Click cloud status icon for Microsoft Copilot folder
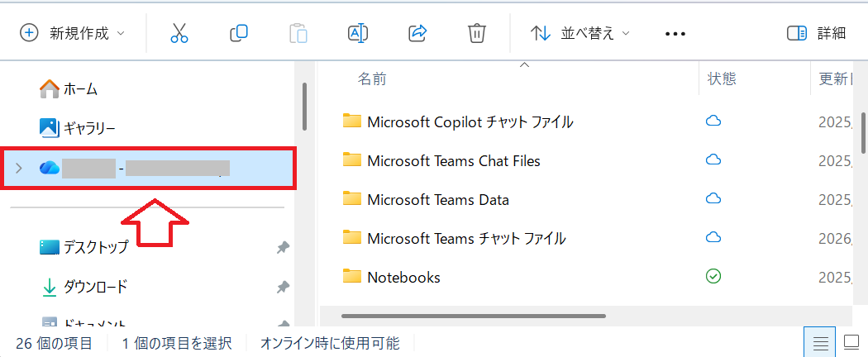 point(713,121)
